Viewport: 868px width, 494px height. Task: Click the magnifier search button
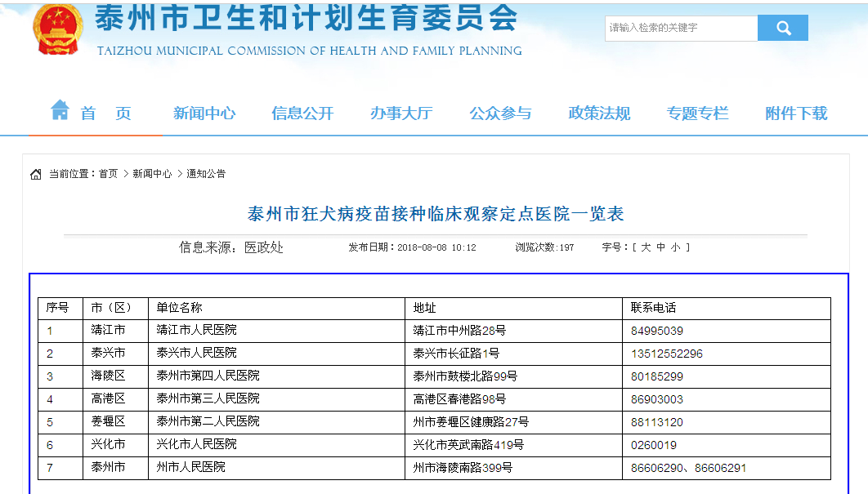(782, 29)
